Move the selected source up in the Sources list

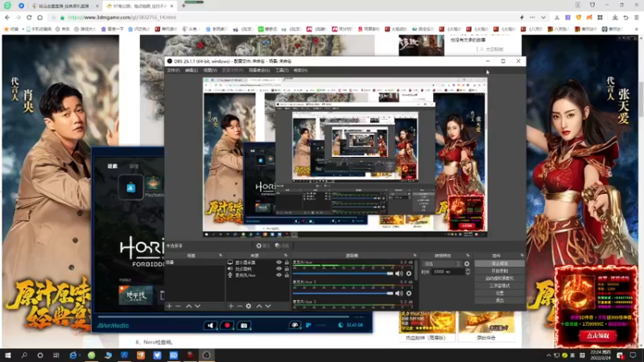[x=259, y=306]
